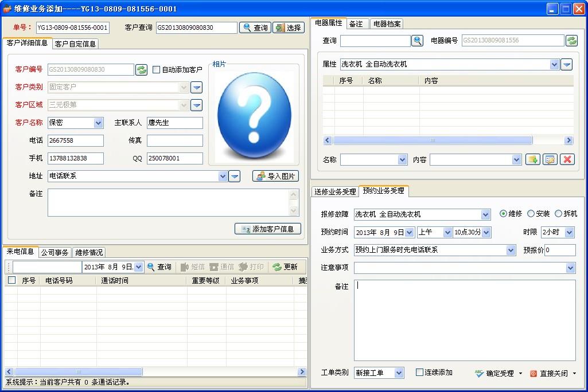Click right arrow of attribute grid scrollbar
This screenshot has width=588, height=392.
coord(569,140)
